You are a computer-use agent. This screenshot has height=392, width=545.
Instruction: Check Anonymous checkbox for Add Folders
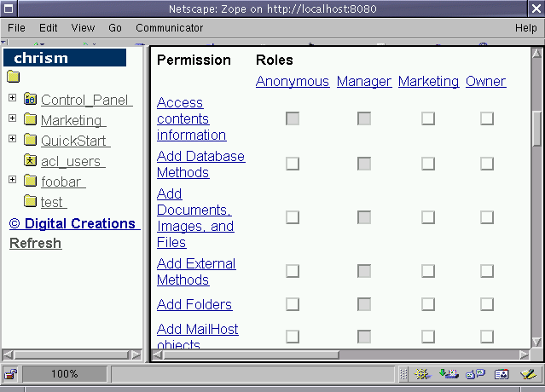(293, 304)
